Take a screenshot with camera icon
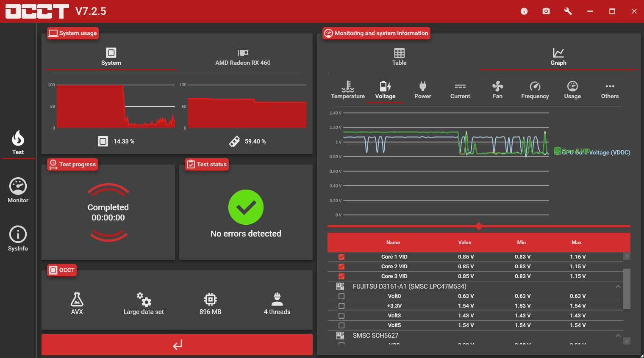This screenshot has width=644, height=358. tap(546, 11)
